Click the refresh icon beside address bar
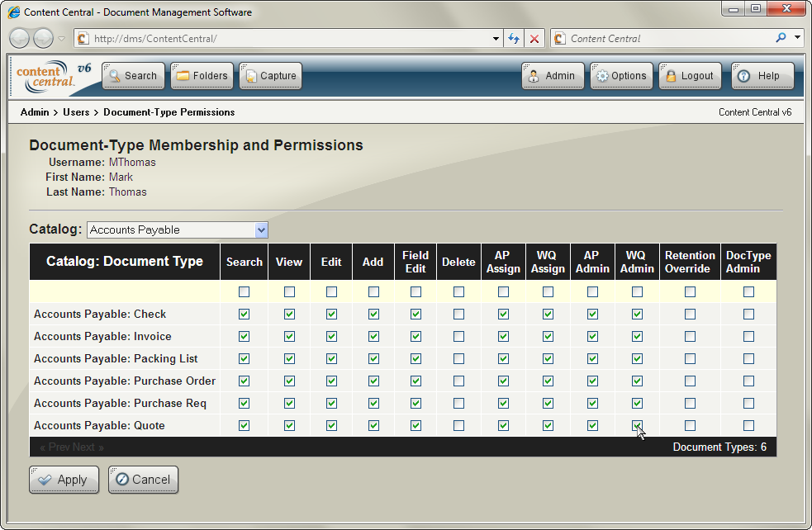 [x=514, y=38]
